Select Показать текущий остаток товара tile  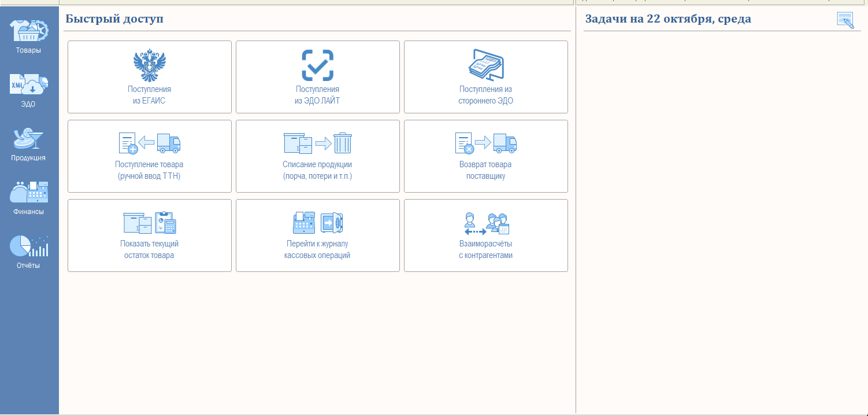coord(149,235)
